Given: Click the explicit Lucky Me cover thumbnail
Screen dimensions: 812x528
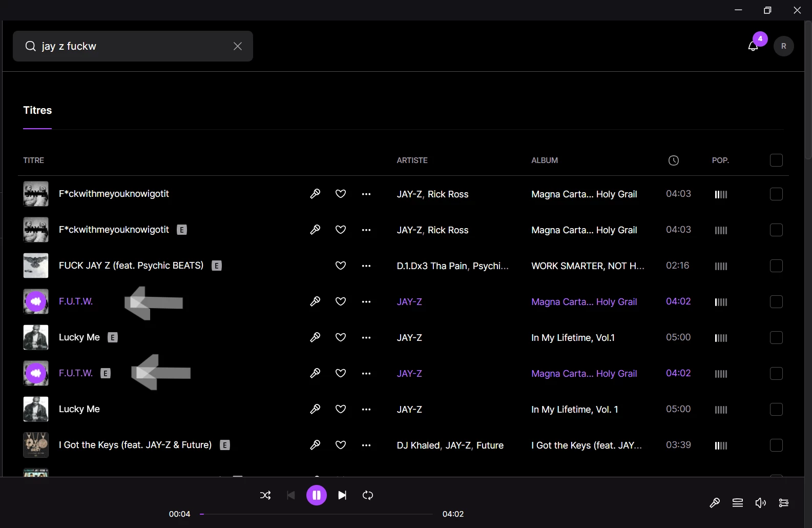Looking at the screenshot, I should point(36,337).
